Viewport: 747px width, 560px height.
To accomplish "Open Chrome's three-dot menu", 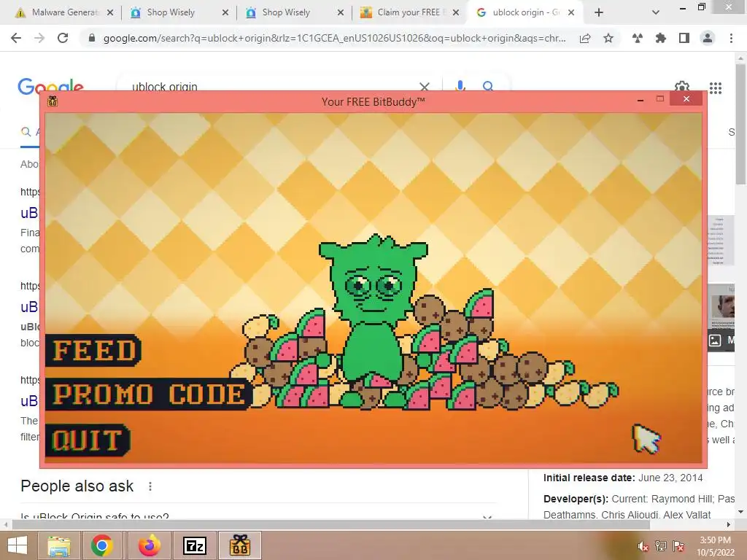I will (731, 38).
